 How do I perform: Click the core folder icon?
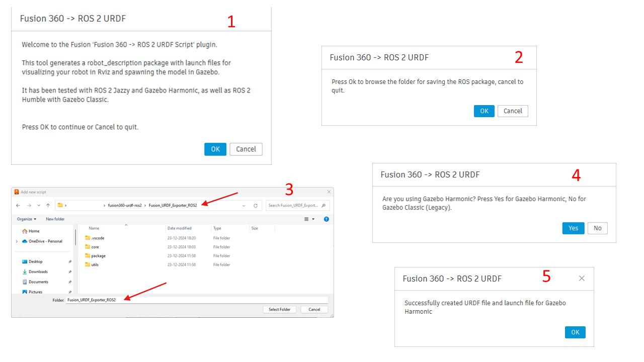coord(88,247)
